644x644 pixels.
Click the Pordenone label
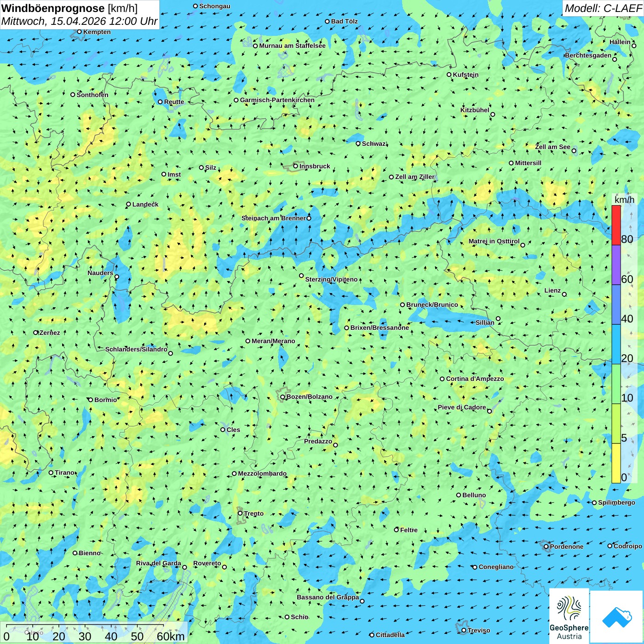[567, 546]
